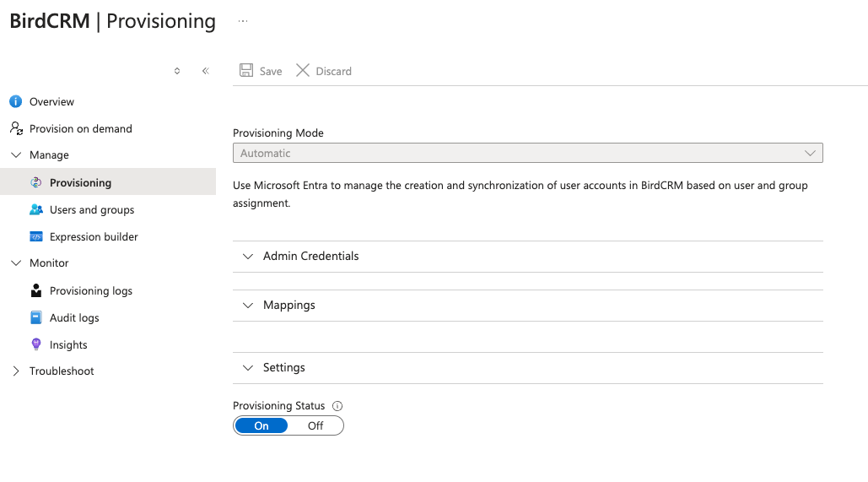Viewport: 868px width, 482px height.
Task: Click the Provision on demand icon
Action: [15, 128]
